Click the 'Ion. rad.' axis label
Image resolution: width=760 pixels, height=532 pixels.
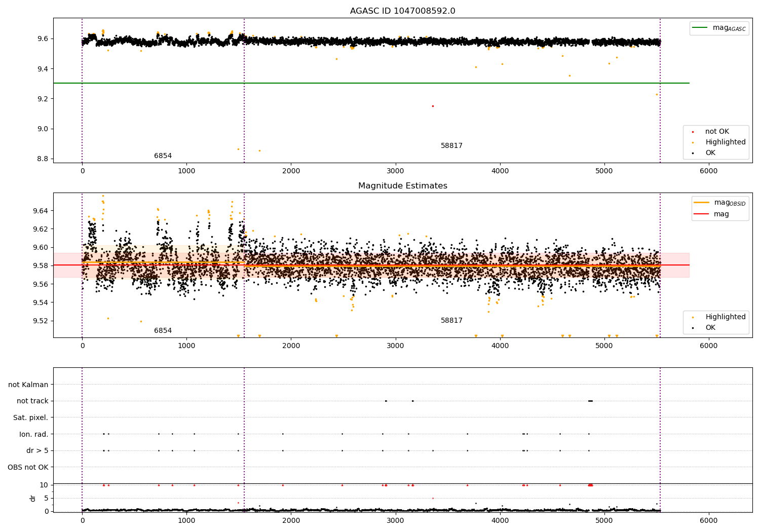[x=34, y=434]
